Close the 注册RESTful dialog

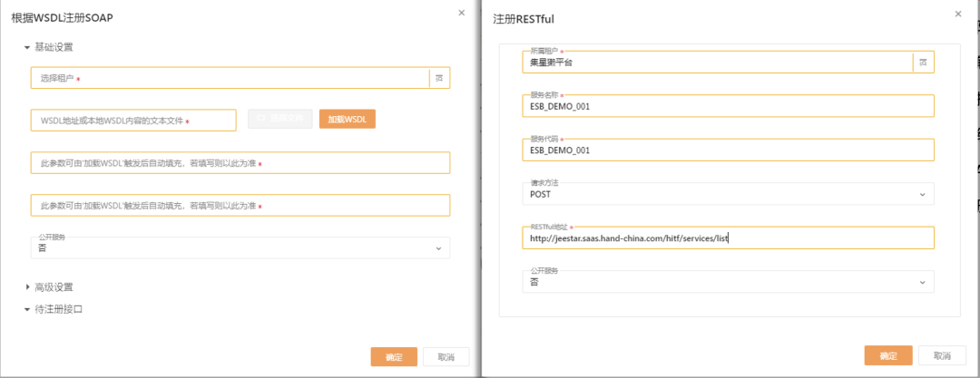point(958,14)
